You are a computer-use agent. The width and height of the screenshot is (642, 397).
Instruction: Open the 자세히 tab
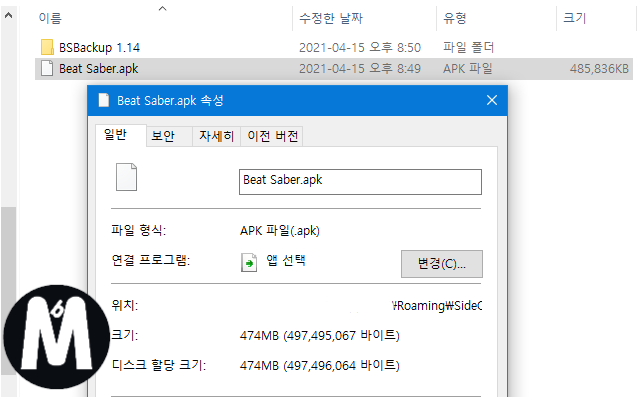click(x=216, y=136)
